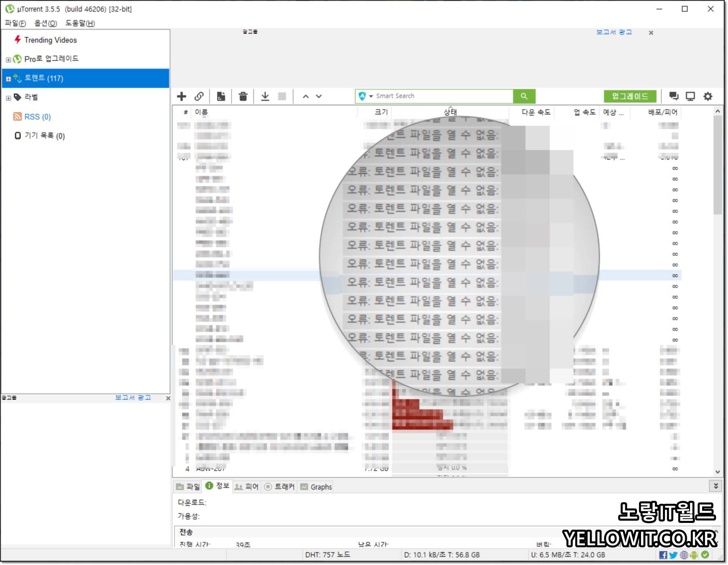Switch to the Graphs tab

pyautogui.click(x=316, y=487)
